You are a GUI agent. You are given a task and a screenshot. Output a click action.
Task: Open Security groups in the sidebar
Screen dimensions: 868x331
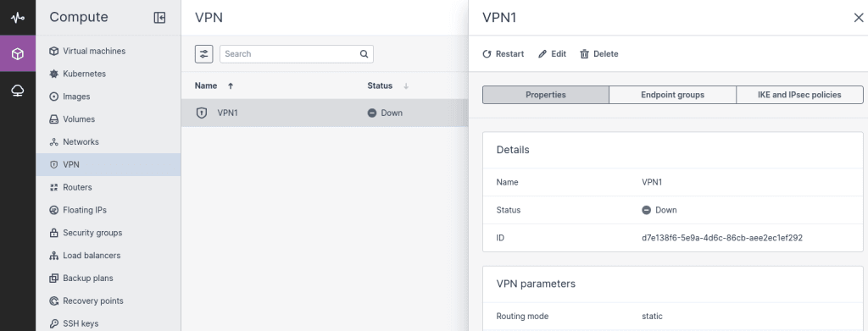(108, 233)
